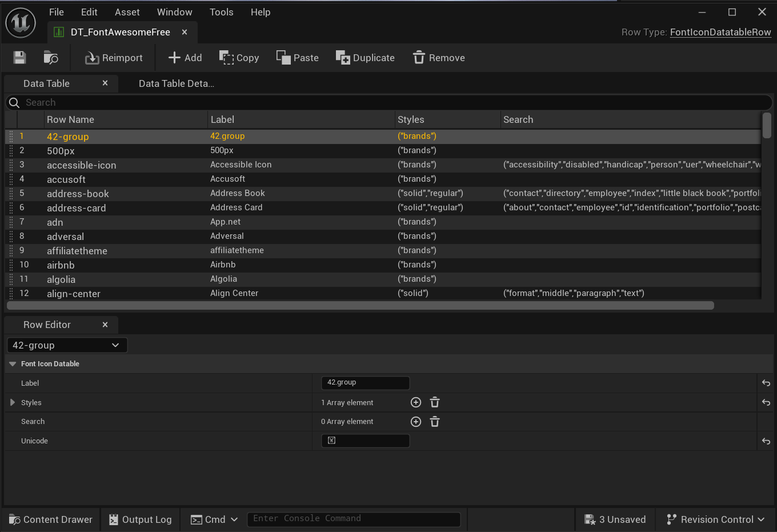Open the Asset menu
Image resolution: width=777 pixels, height=532 pixels.
[127, 12]
